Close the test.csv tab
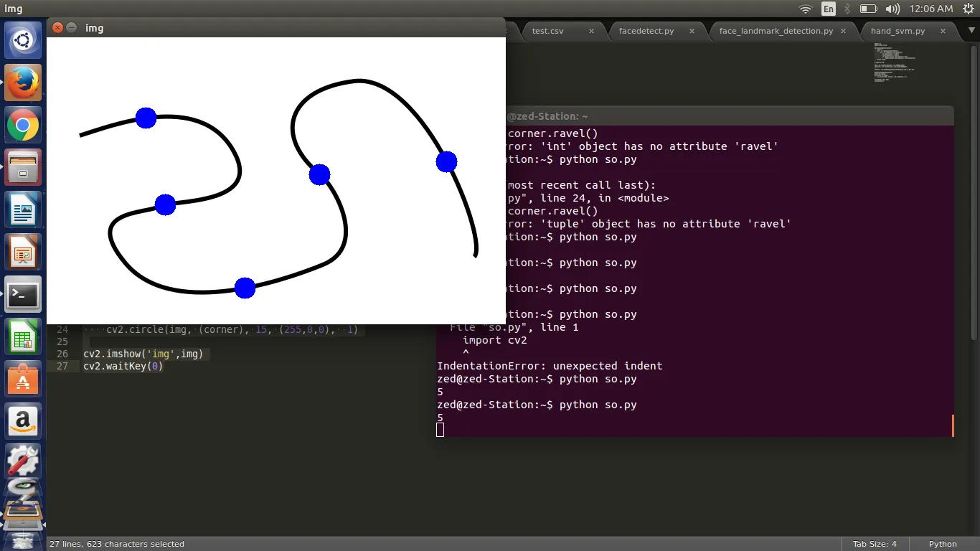This screenshot has width=980, height=551. [x=592, y=31]
